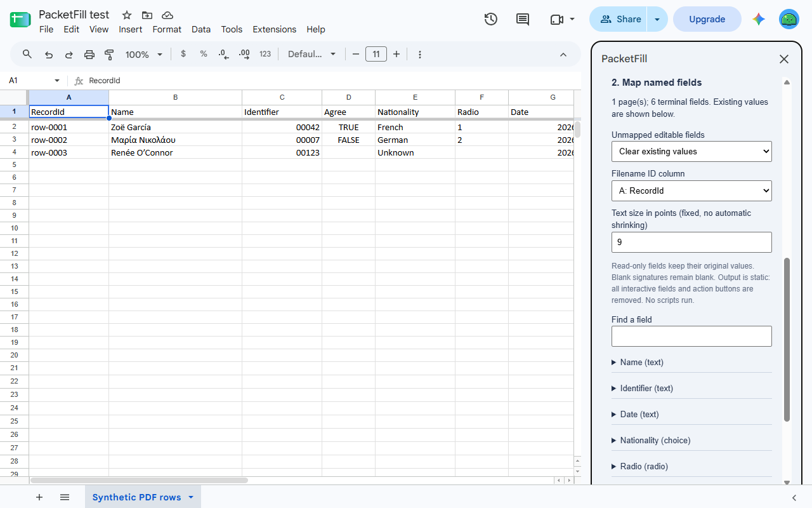
Task: Open the Gemini sparkle assistant
Action: tap(759, 19)
